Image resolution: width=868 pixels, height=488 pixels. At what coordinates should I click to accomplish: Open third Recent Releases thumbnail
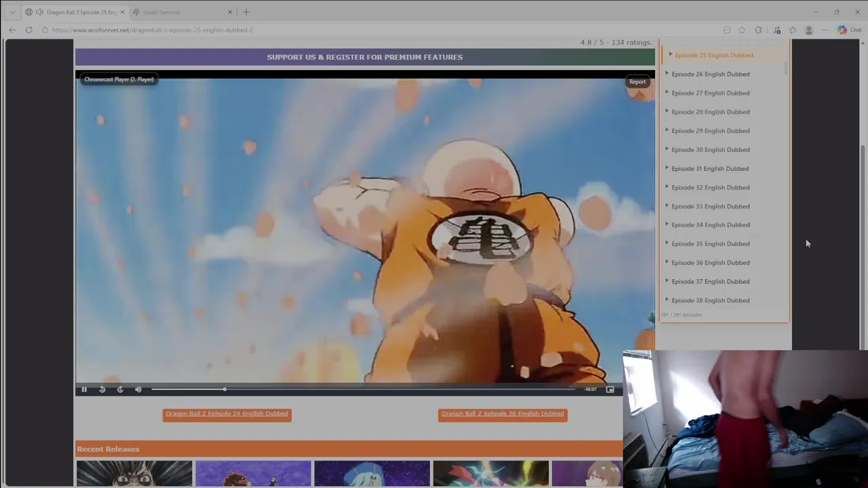pos(372,474)
